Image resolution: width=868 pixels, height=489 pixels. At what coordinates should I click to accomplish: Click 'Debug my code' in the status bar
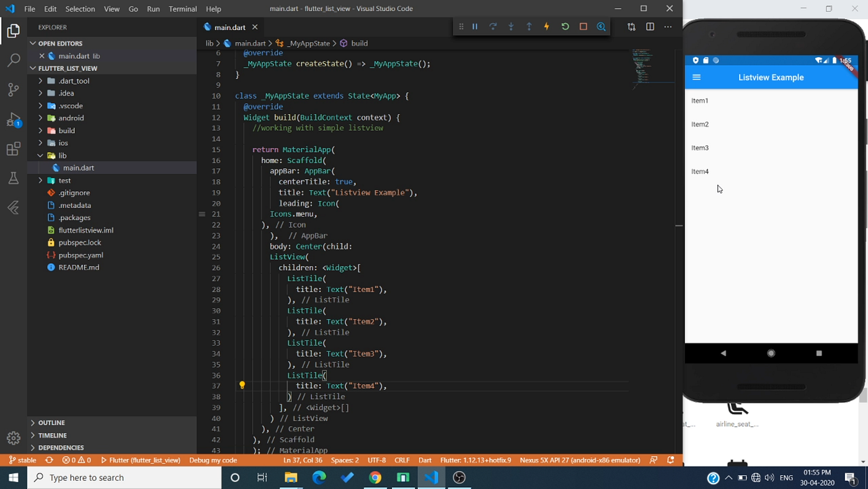tap(213, 460)
